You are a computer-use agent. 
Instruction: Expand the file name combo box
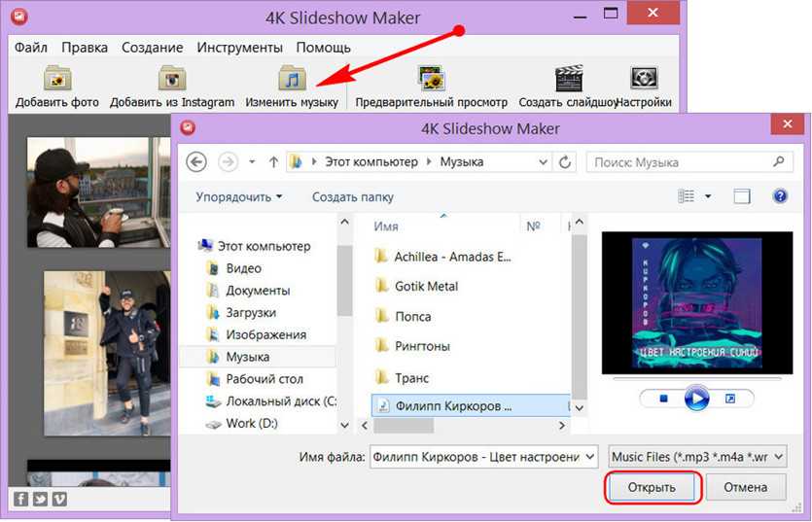[588, 456]
